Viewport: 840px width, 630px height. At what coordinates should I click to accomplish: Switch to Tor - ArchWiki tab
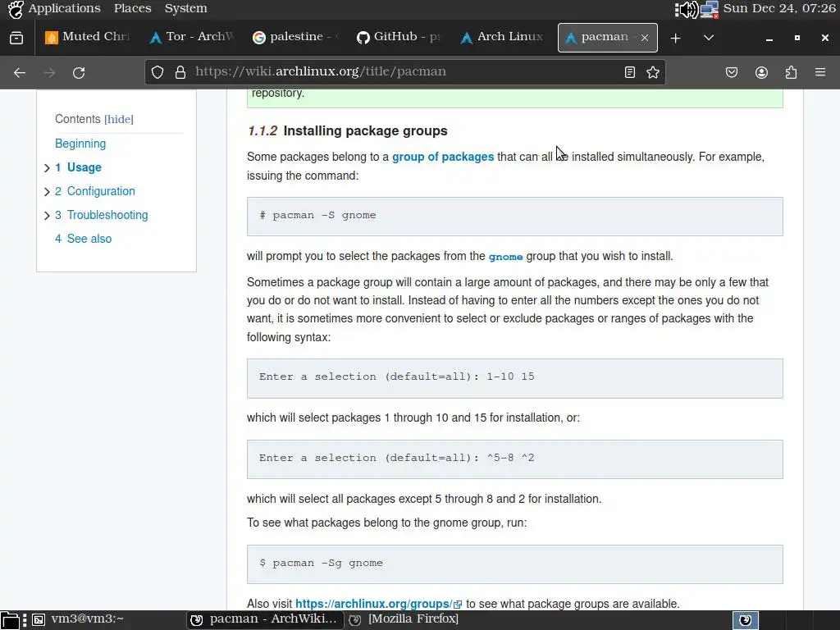(192, 38)
